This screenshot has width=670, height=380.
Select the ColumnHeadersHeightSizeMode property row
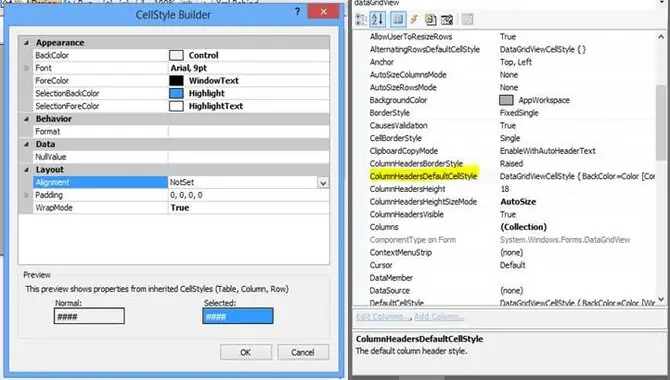coord(511,202)
